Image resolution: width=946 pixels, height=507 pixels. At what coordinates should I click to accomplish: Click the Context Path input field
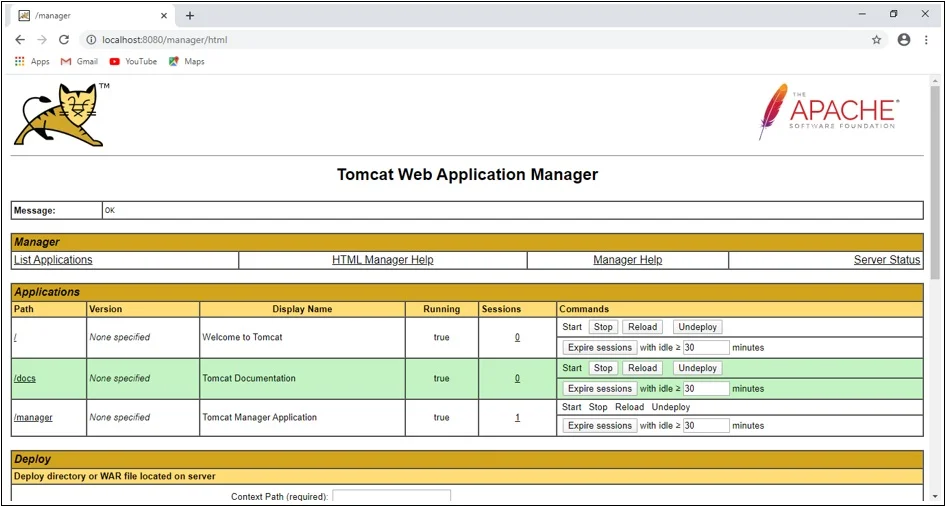392,497
